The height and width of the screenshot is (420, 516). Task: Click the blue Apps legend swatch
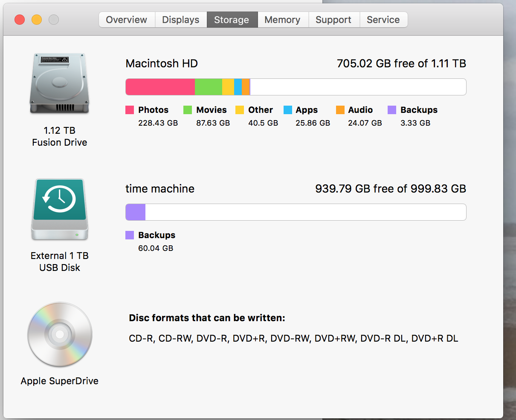pyautogui.click(x=288, y=110)
